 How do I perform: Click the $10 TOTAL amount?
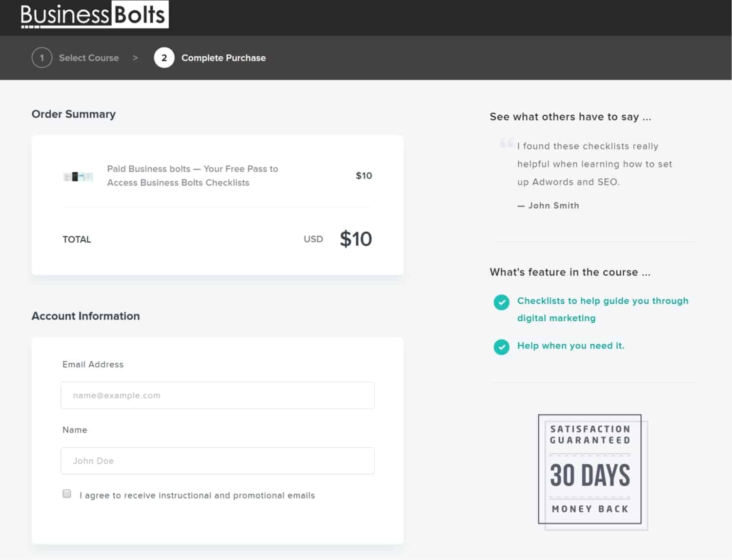(355, 239)
